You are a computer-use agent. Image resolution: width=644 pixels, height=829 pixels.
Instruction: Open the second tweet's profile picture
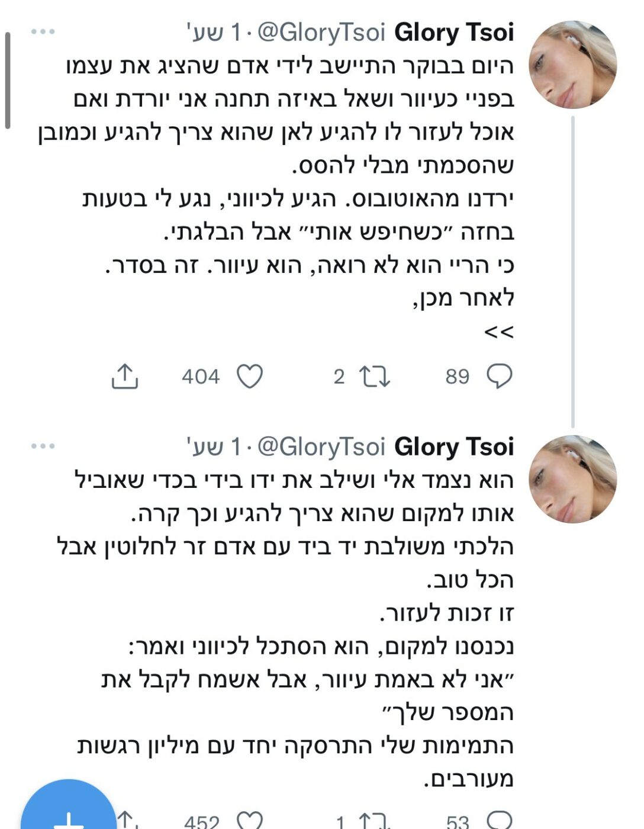pyautogui.click(x=572, y=479)
